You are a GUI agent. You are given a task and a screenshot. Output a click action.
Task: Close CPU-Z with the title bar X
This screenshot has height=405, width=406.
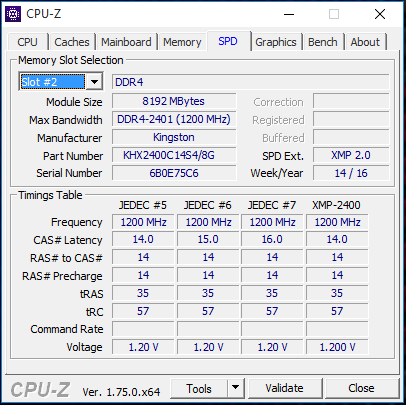coord(380,14)
